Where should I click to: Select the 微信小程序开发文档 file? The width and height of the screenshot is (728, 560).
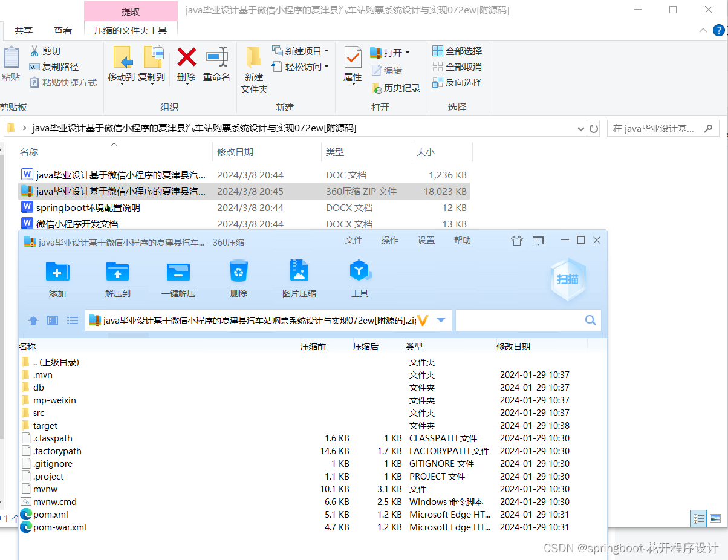244,224
